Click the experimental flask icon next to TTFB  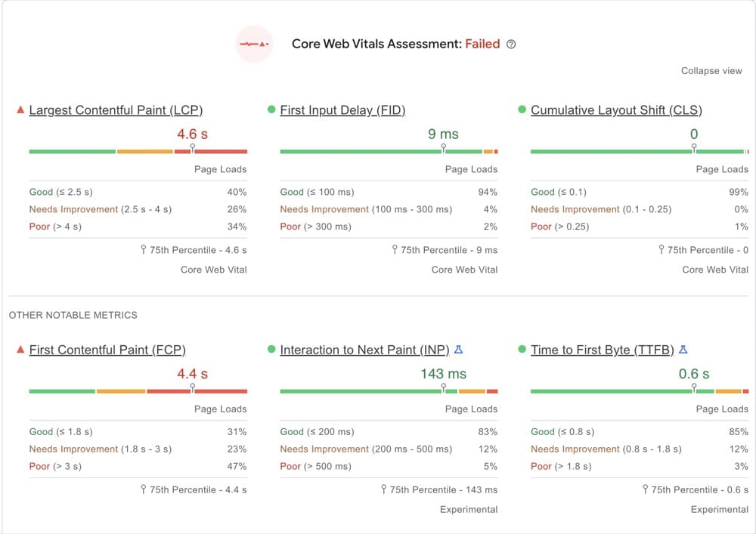pyautogui.click(x=683, y=350)
